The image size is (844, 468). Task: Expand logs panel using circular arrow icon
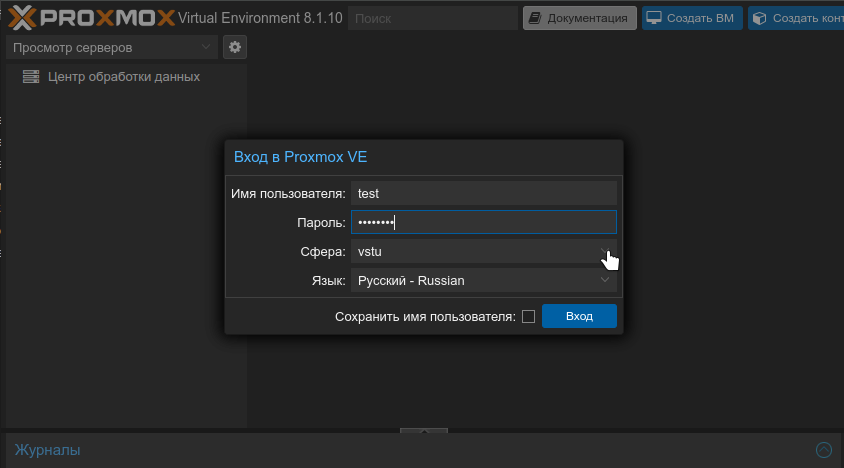824,450
